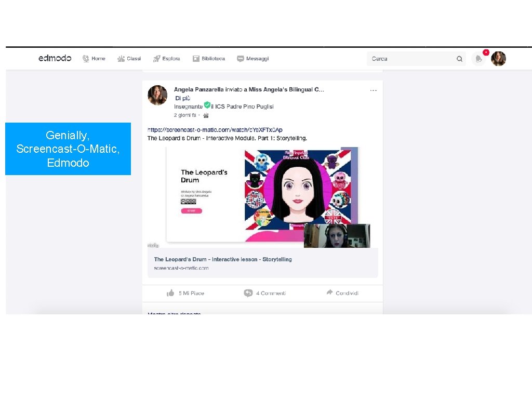The height and width of the screenshot is (399, 532).
Task: Open Miss Angela's Bilingual C... class link
Action: (286, 89)
